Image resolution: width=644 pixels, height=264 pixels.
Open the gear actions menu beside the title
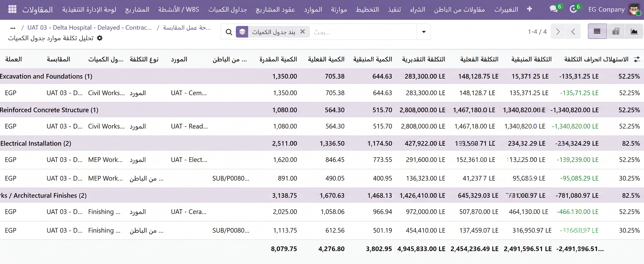coord(100,38)
